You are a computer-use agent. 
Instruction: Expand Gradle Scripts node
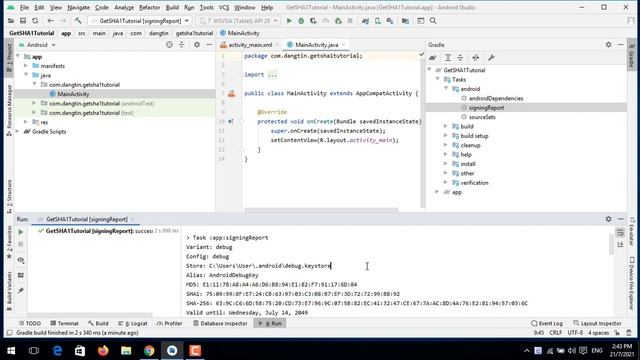[x=18, y=131]
